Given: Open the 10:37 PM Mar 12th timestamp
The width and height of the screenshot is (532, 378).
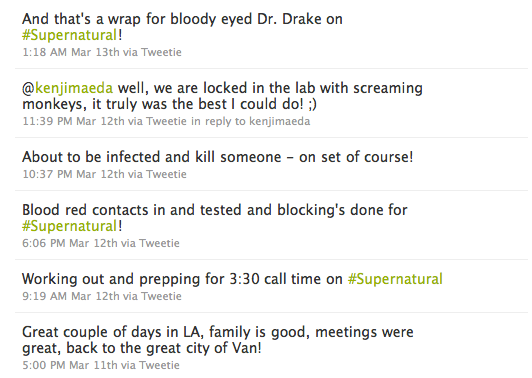Looking at the screenshot, I should 73,174.
